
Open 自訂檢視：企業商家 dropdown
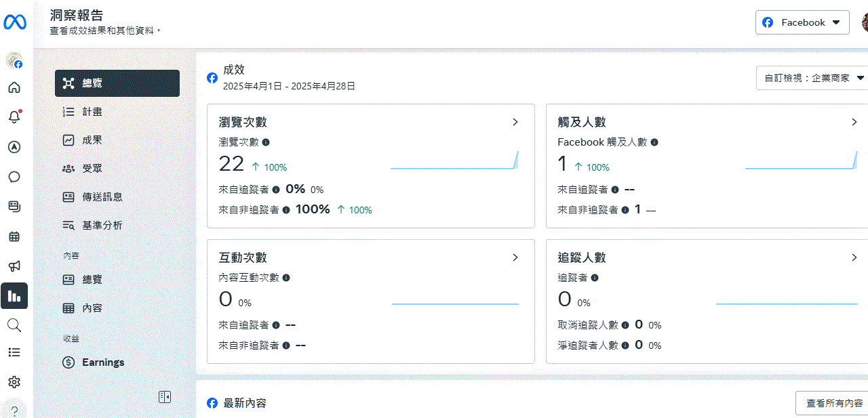812,78
